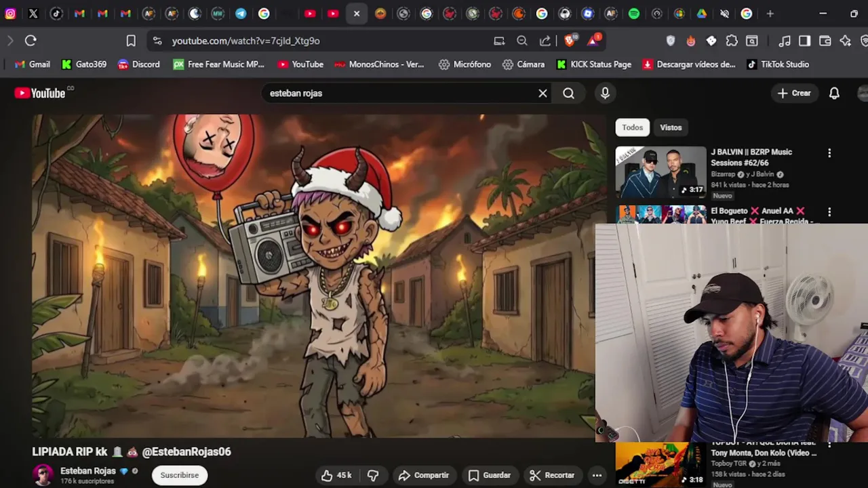Viewport: 868px width, 488px height.
Task: Open Free Fear Music MP bookmark
Action: [x=218, y=64]
